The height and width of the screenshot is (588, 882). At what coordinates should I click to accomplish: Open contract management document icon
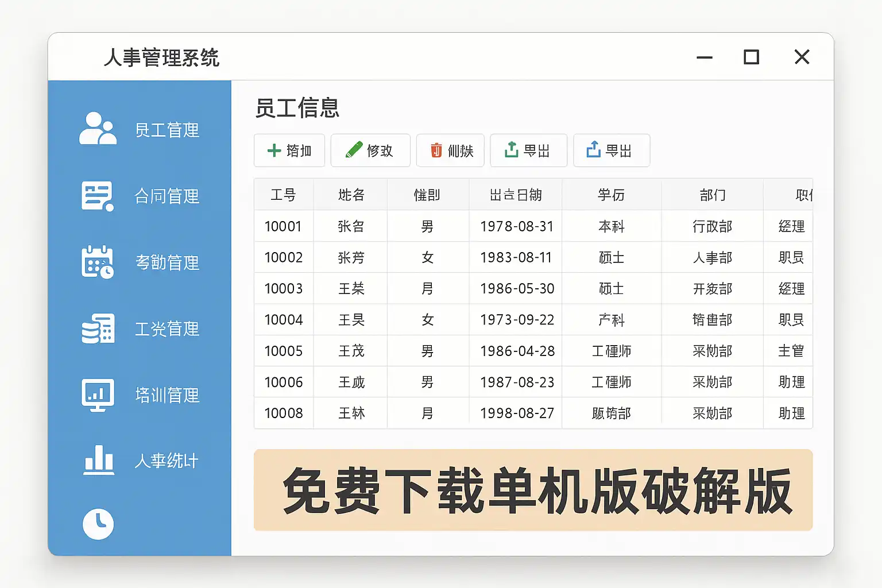[98, 196]
